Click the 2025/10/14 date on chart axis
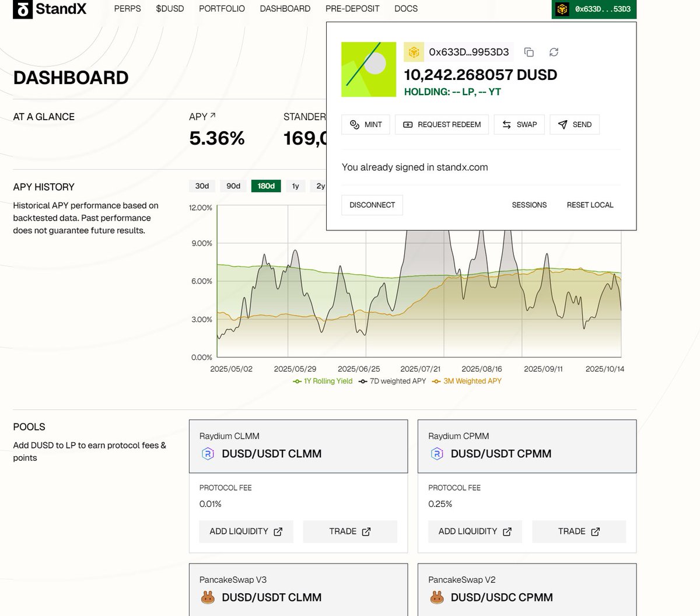The image size is (700, 616). click(605, 369)
